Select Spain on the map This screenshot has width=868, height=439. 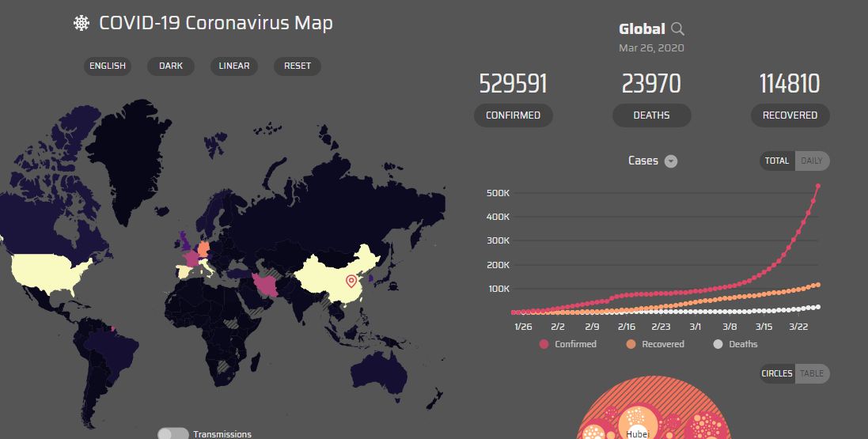(185, 271)
